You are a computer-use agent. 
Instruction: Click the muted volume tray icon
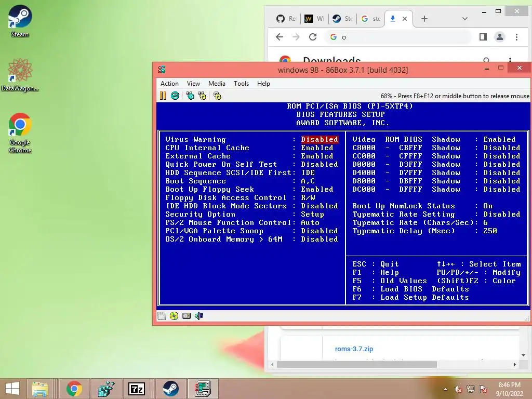(x=458, y=389)
